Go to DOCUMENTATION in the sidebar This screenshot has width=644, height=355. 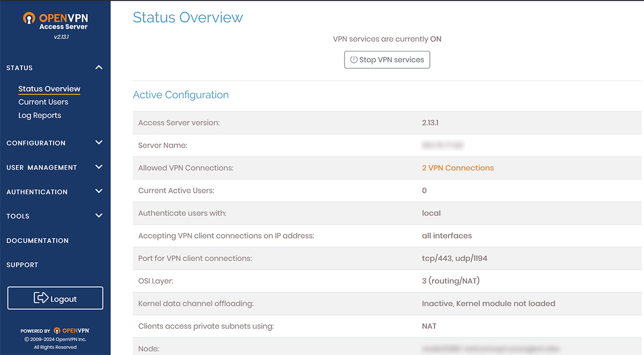click(x=38, y=241)
